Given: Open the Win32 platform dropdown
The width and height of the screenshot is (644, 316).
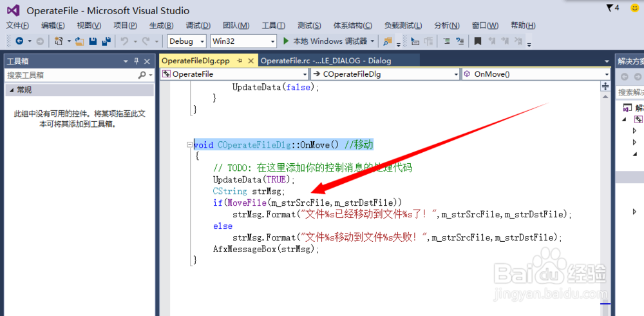Looking at the screenshot, I should click(272, 41).
